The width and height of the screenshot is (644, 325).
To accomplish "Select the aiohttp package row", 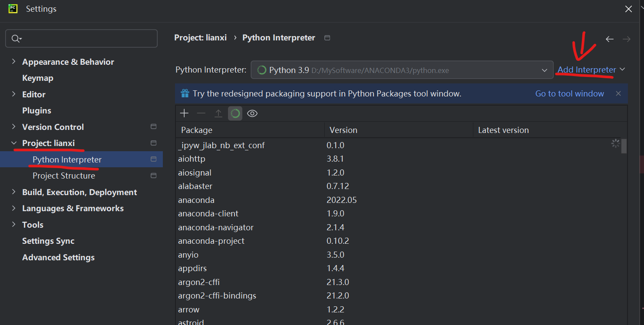I will (398, 159).
